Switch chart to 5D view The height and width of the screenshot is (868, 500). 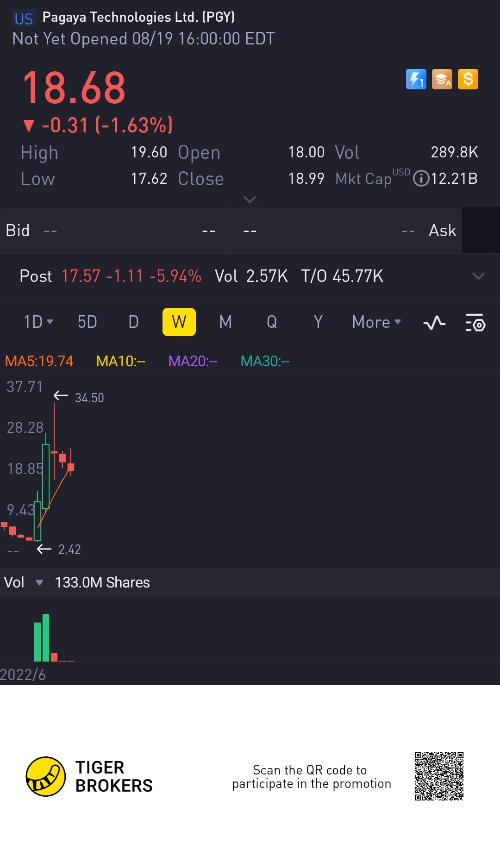click(87, 322)
